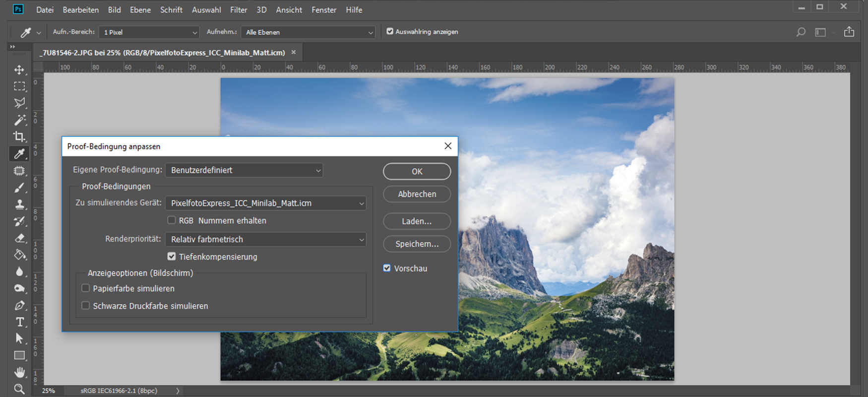Open the Renderpriorität dropdown
The height and width of the screenshot is (397, 868).
[265, 239]
